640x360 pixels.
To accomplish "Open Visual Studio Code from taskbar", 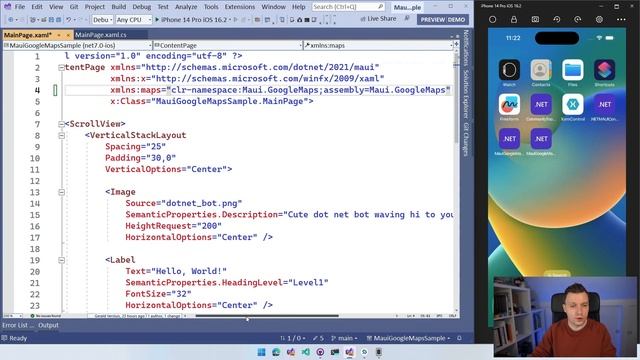I will [x=305, y=352].
